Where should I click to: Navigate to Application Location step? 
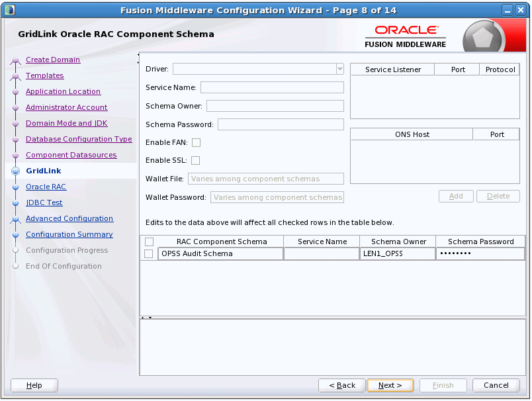coord(63,91)
